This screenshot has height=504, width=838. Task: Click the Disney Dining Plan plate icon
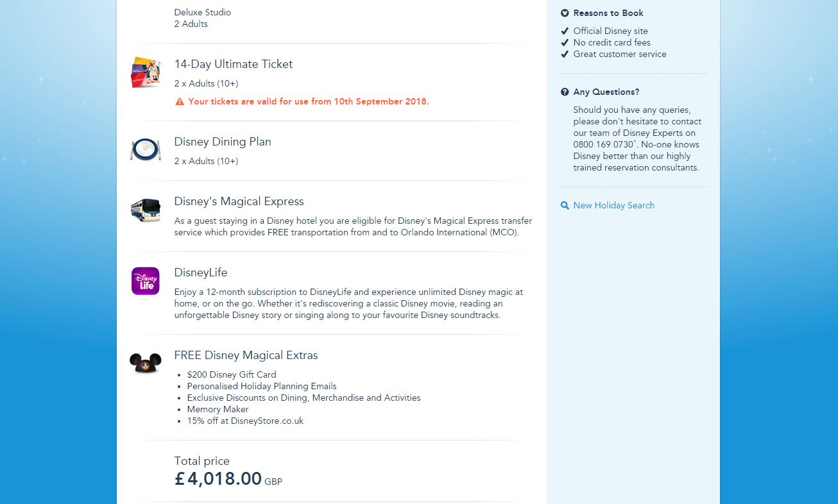(146, 149)
